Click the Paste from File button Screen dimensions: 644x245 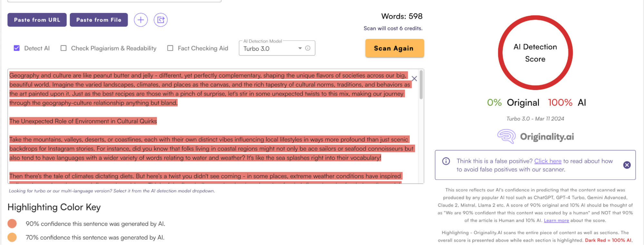coord(99,20)
